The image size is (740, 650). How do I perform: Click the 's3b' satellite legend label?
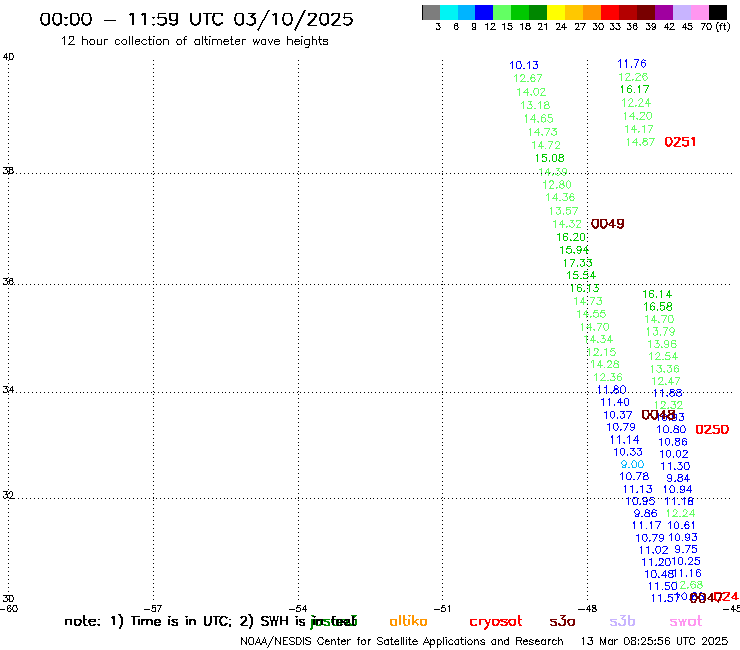[622, 621]
